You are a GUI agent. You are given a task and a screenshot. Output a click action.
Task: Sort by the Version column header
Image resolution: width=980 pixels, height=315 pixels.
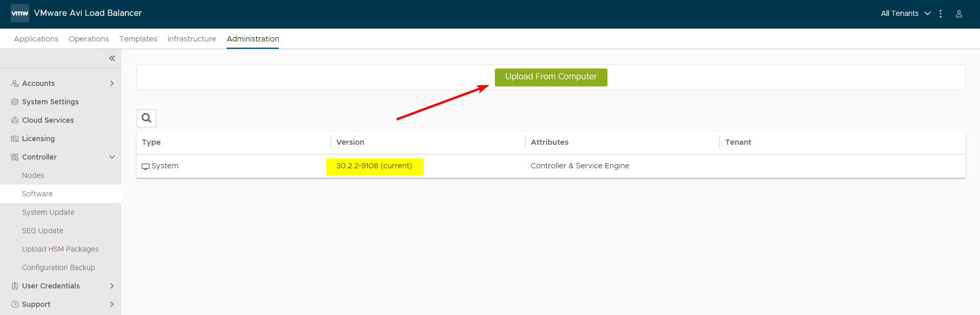pos(350,142)
